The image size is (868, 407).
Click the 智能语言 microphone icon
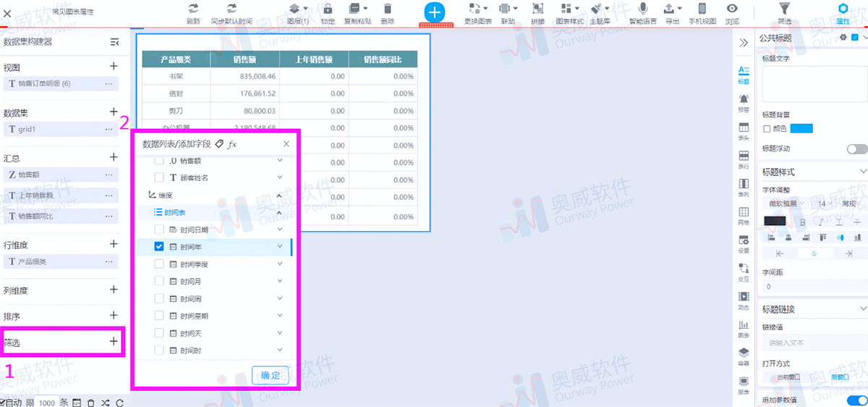[x=643, y=9]
